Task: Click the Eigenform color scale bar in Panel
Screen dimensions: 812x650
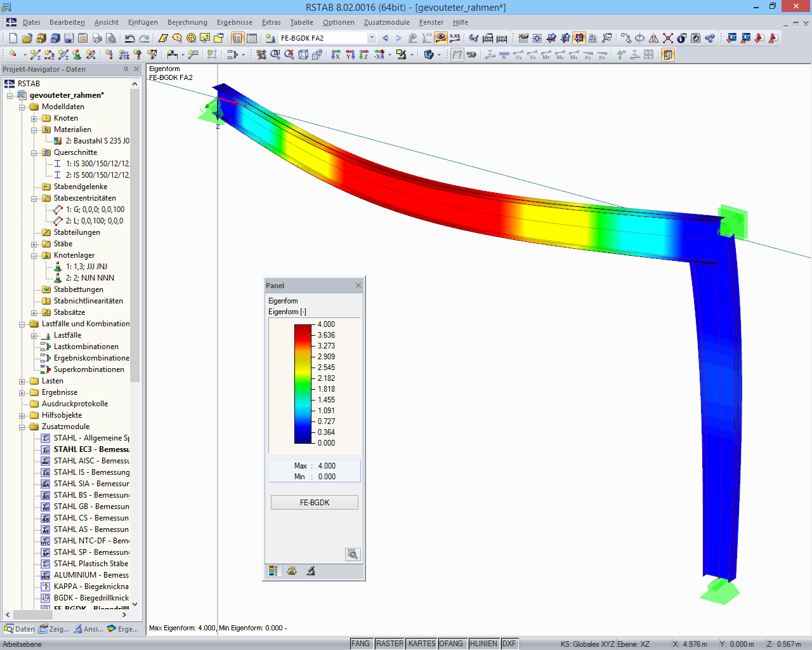Action: coord(304,383)
